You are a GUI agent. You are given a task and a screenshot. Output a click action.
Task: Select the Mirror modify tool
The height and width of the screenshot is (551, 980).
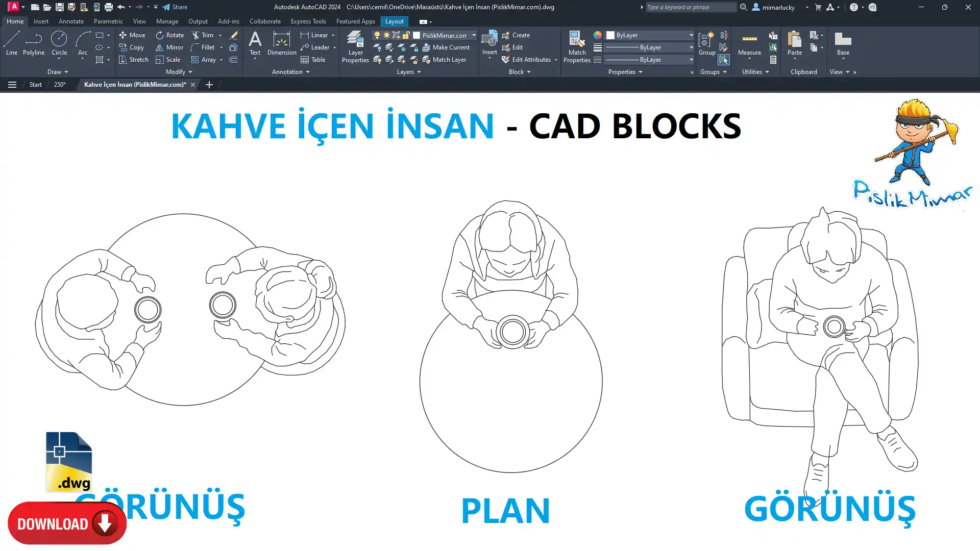coord(169,47)
